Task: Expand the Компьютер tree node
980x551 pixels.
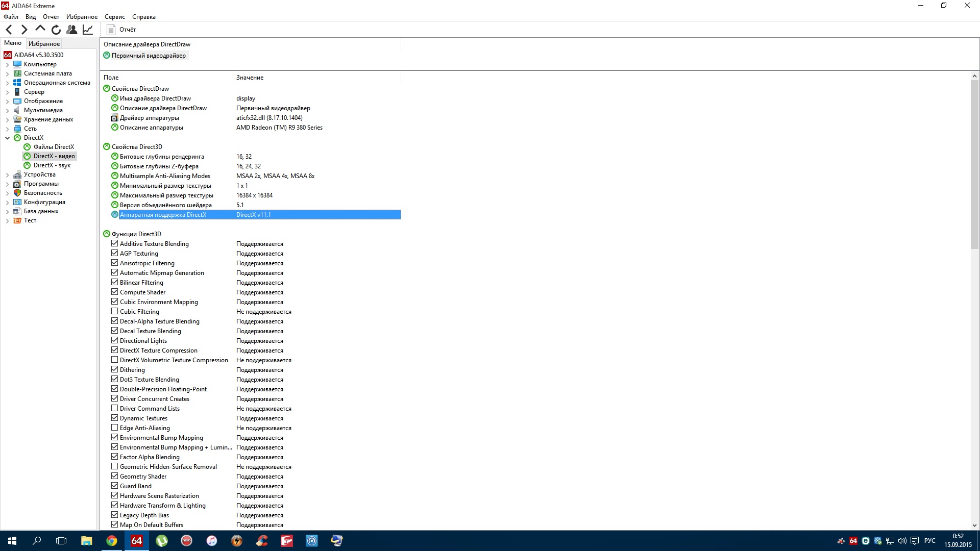Action: click(8, 65)
